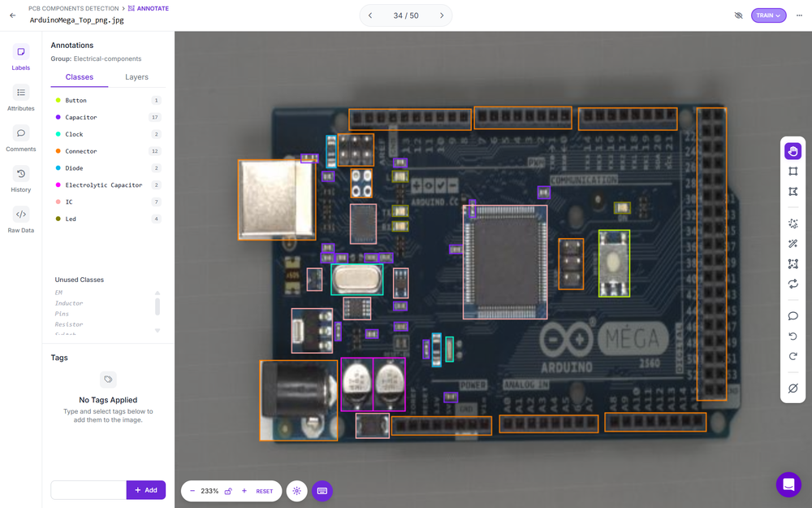Select the comment tool in right toolbar

coord(793,315)
